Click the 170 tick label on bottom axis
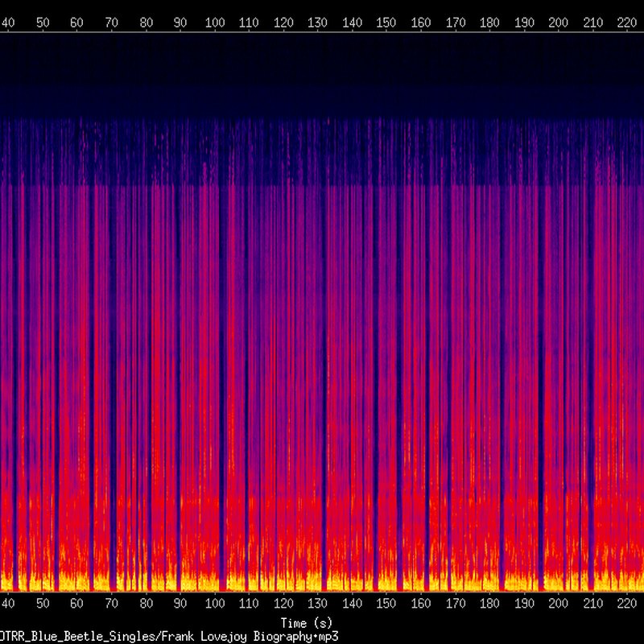The height and width of the screenshot is (644, 644). (456, 603)
